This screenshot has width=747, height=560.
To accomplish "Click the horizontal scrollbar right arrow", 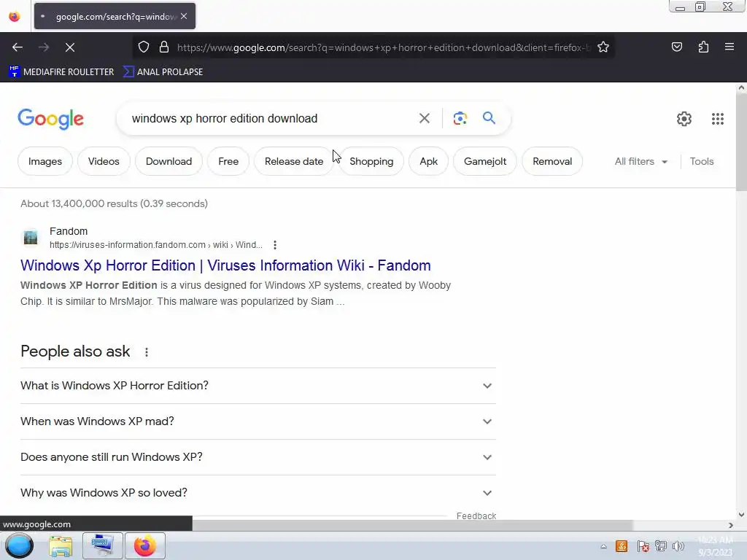I will click(730, 525).
